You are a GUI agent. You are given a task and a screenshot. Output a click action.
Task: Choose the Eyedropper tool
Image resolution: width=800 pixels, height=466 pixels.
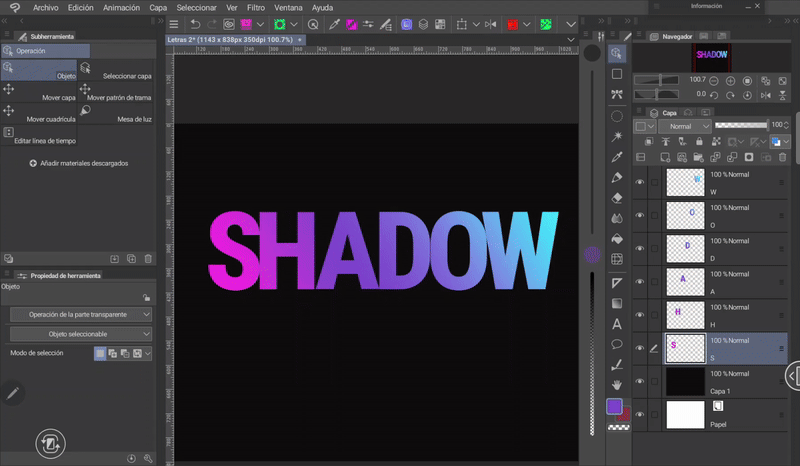tap(617, 157)
